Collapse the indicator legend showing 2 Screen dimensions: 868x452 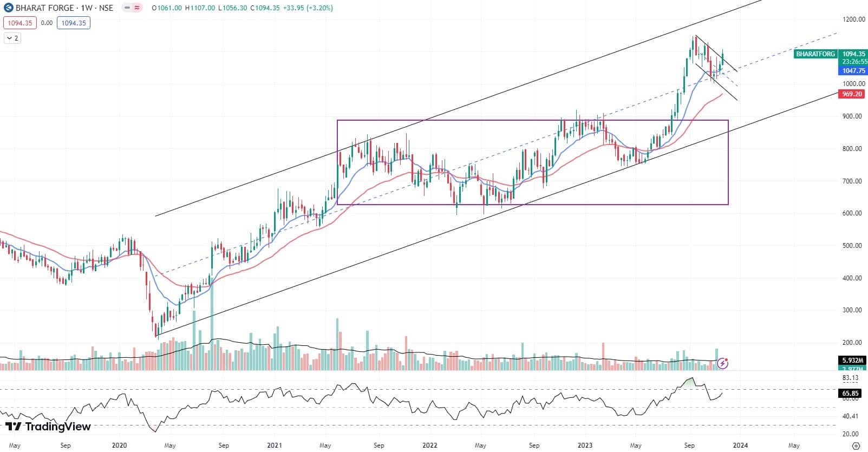point(12,38)
